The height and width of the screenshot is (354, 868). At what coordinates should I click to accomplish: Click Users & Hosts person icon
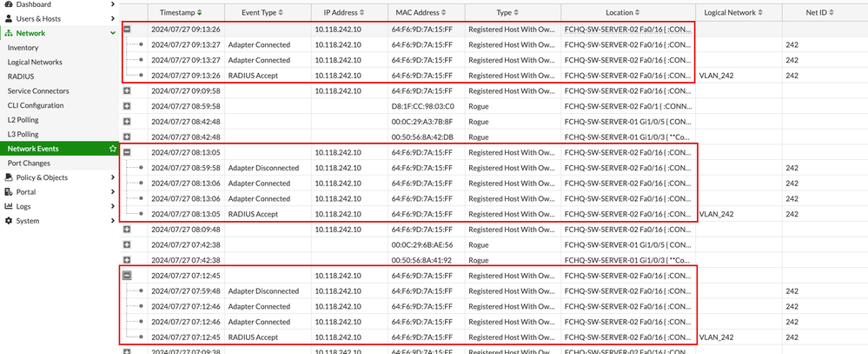click(x=9, y=19)
